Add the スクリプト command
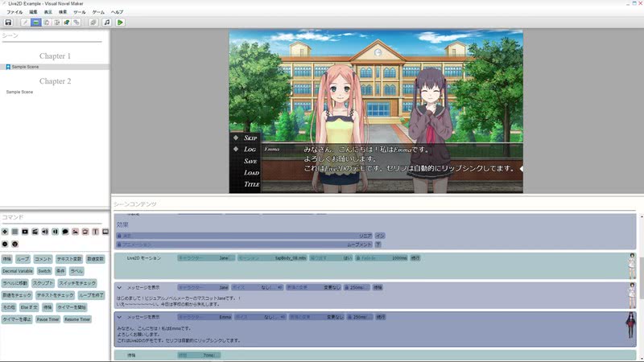644x362 pixels. tap(43, 283)
